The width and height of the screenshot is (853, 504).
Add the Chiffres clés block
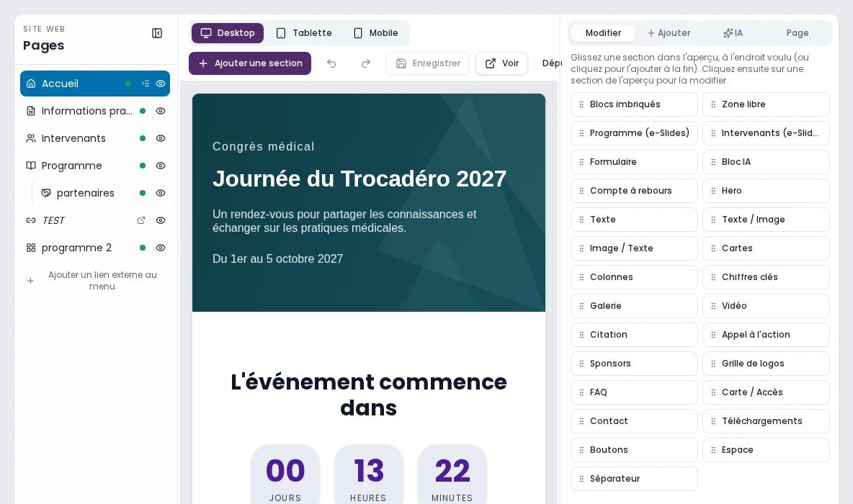(x=766, y=277)
